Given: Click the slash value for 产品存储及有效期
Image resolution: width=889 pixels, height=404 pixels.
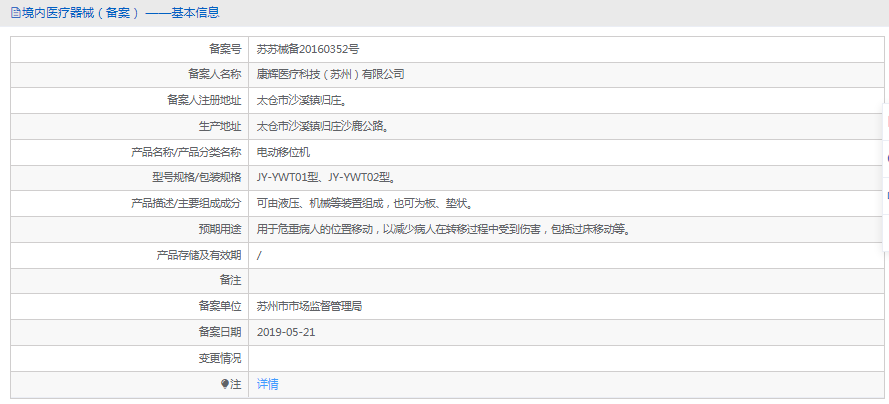Looking at the screenshot, I should click(x=259, y=256).
